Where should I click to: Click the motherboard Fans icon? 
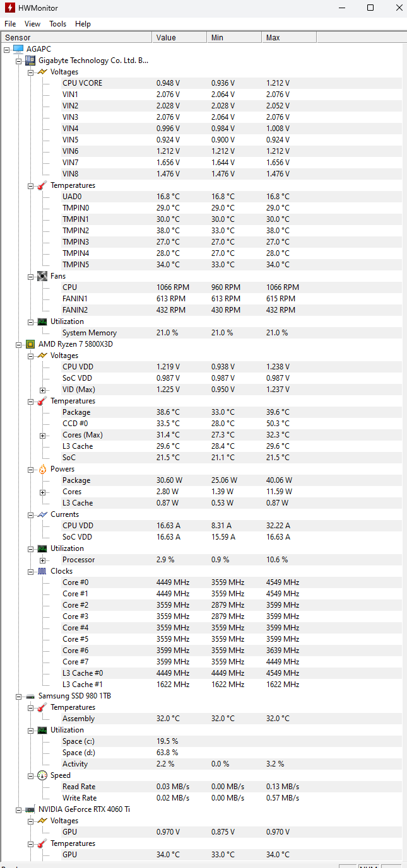[42, 276]
